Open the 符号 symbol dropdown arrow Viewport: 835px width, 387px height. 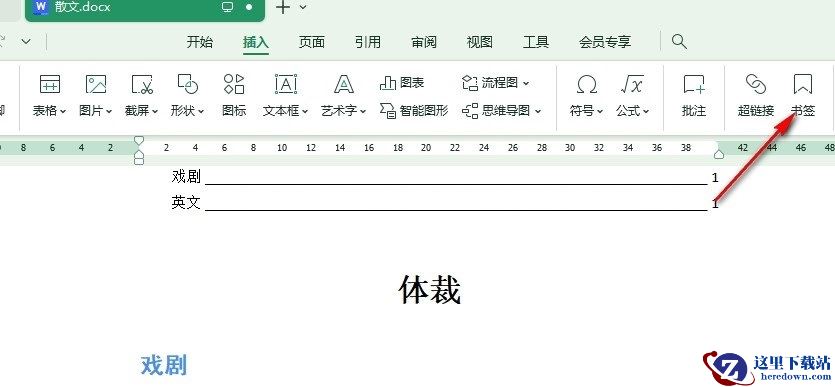[600, 111]
